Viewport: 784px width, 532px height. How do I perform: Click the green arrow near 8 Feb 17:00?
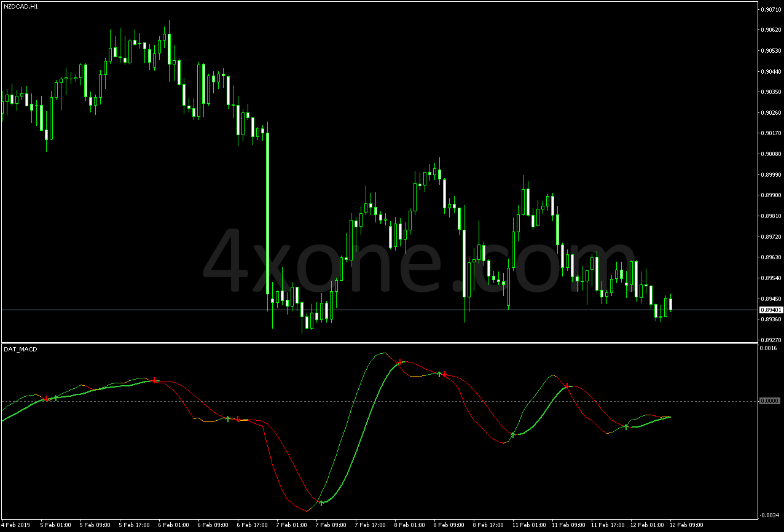(x=513, y=434)
